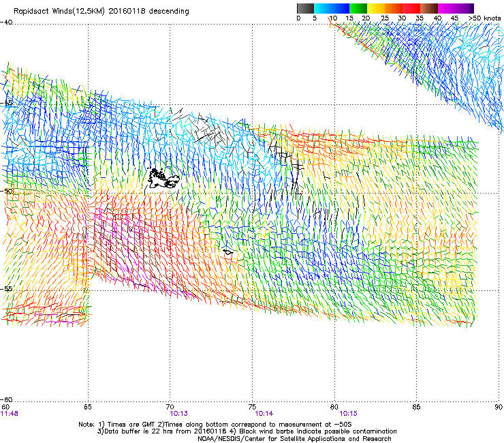
Task: Click the longitude label '70'
Action: [x=170, y=407]
